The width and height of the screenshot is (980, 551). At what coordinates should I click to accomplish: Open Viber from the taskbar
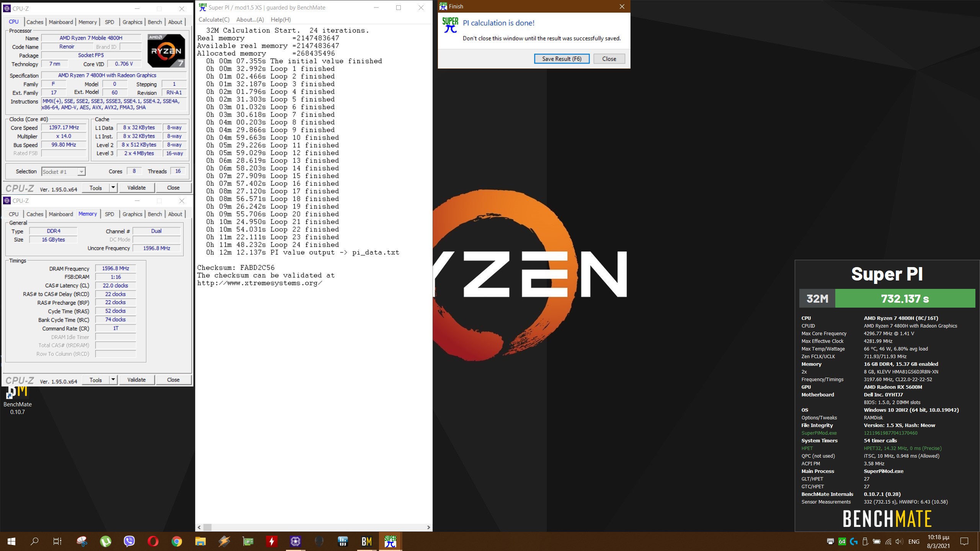click(129, 541)
